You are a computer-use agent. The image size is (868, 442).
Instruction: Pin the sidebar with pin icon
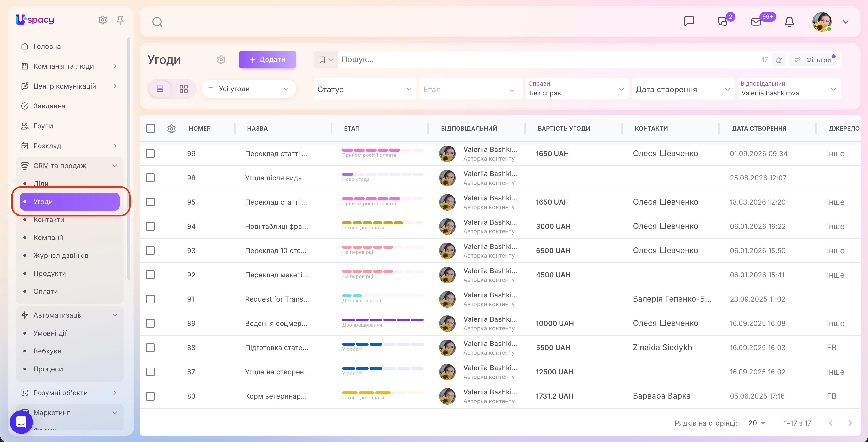(x=120, y=21)
